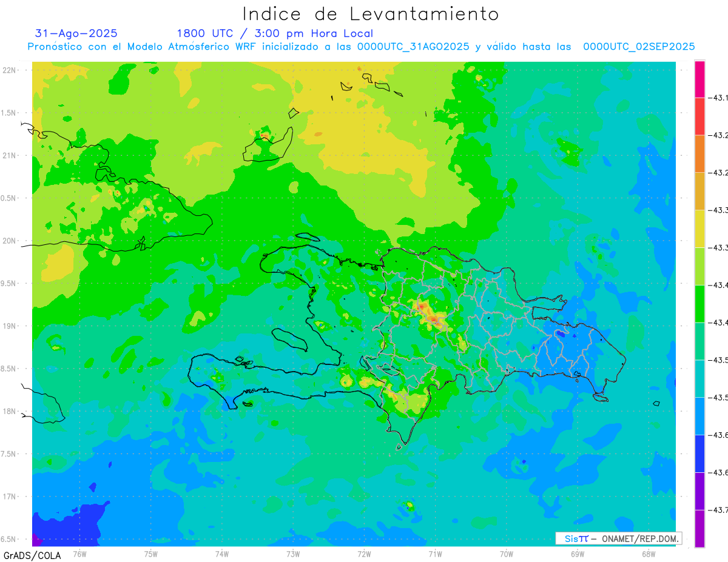The width and height of the screenshot is (728, 562).
Task: Click the bright yellow swatch in the legend
Action: [x=699, y=229]
